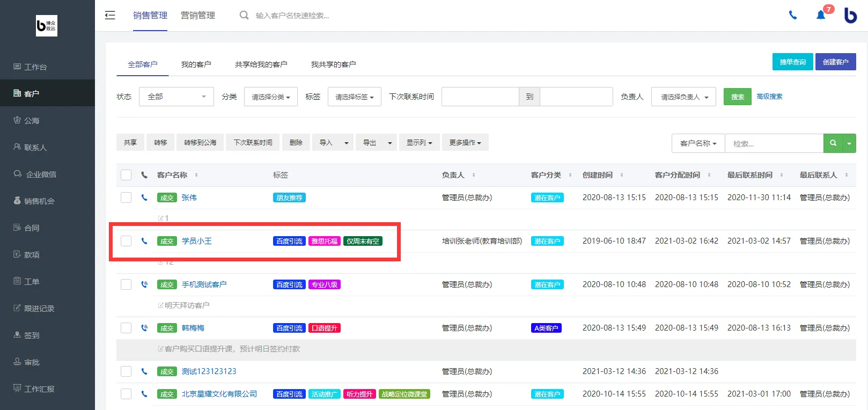The width and height of the screenshot is (868, 410).
Task: Open the 客户名称 search field selector
Action: tap(698, 143)
